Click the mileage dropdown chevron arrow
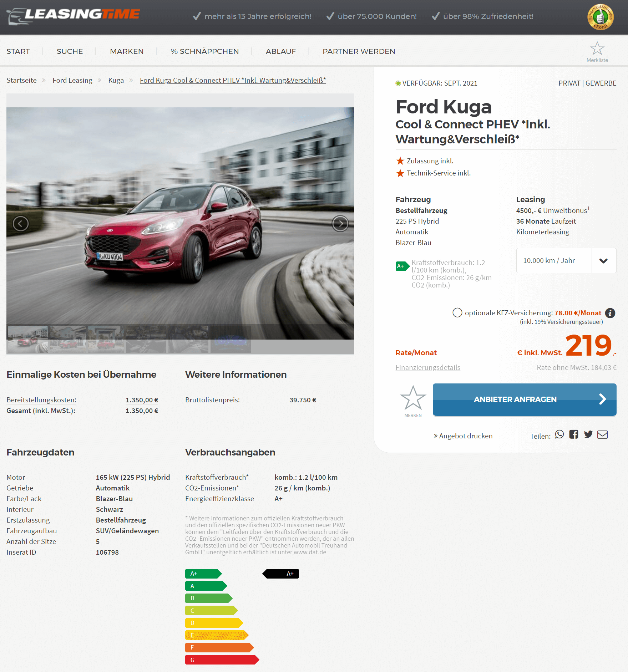 tap(604, 261)
